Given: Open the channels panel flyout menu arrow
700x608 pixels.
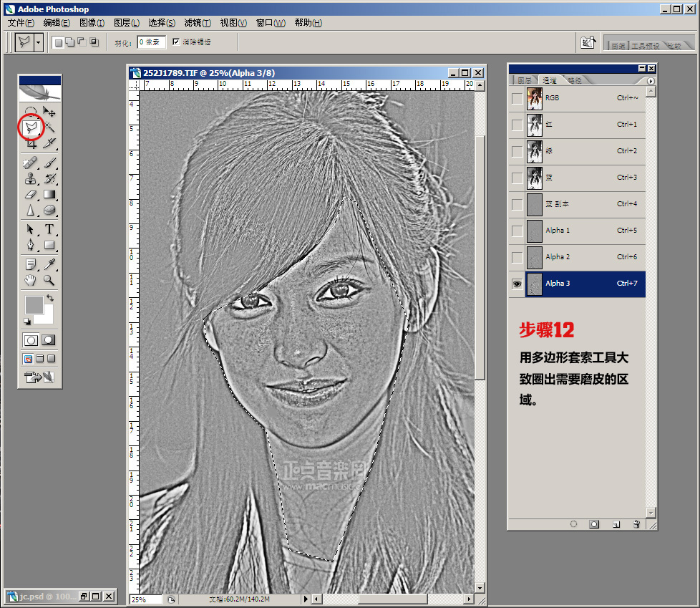Looking at the screenshot, I should pos(651,82).
